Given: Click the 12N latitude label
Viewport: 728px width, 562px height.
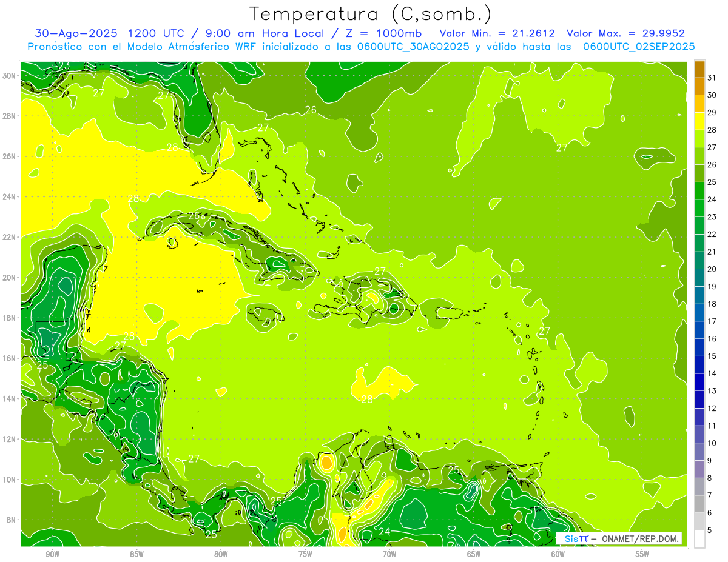Looking at the screenshot, I should click(x=10, y=439).
